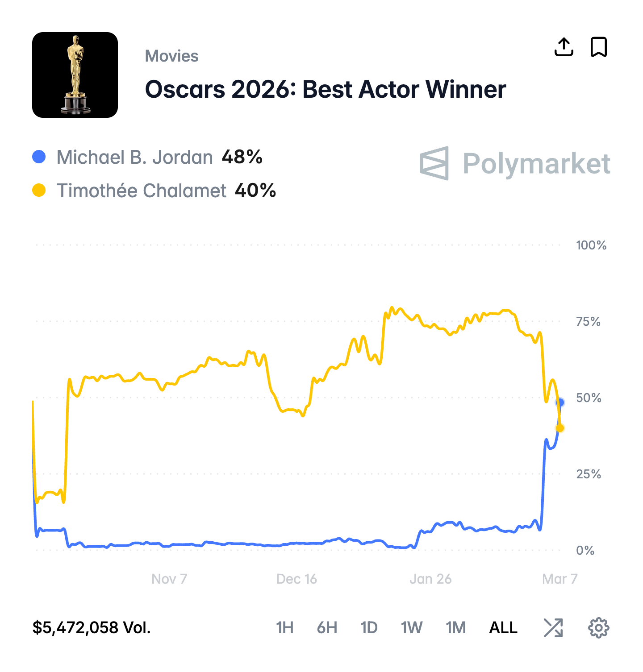The height and width of the screenshot is (672, 643).
Task: Select the 6H time range
Action: 327,628
